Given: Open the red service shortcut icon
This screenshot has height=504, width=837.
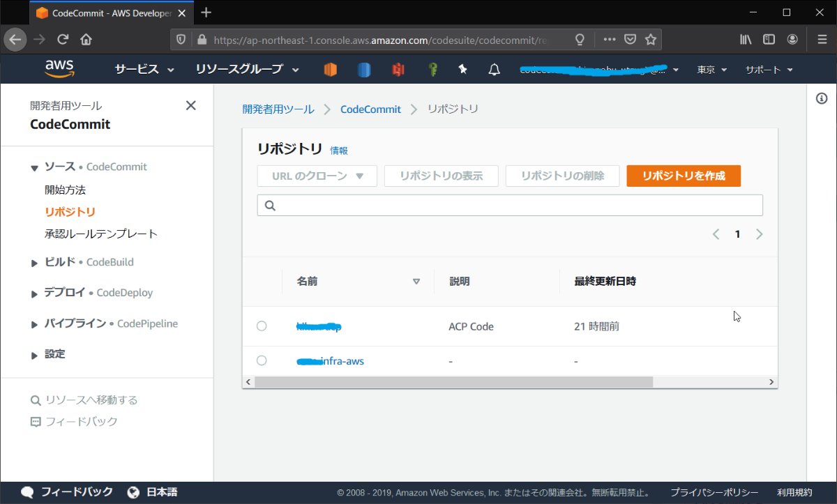Looking at the screenshot, I should (x=398, y=69).
